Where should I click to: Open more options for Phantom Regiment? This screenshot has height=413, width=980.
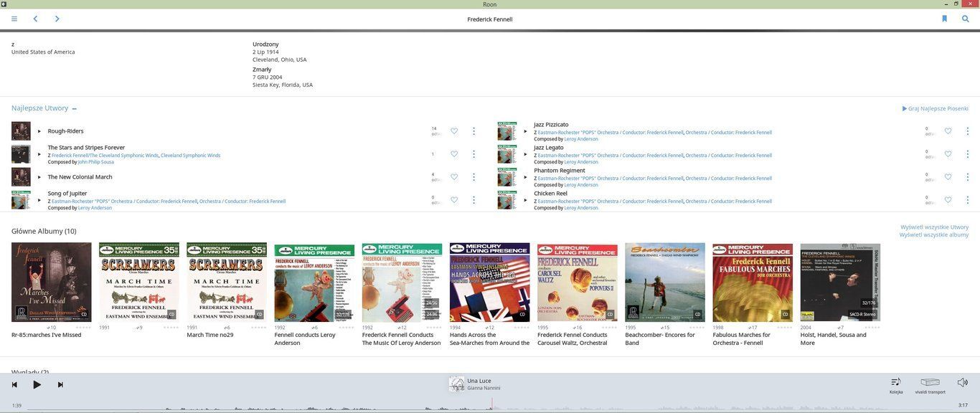click(967, 177)
